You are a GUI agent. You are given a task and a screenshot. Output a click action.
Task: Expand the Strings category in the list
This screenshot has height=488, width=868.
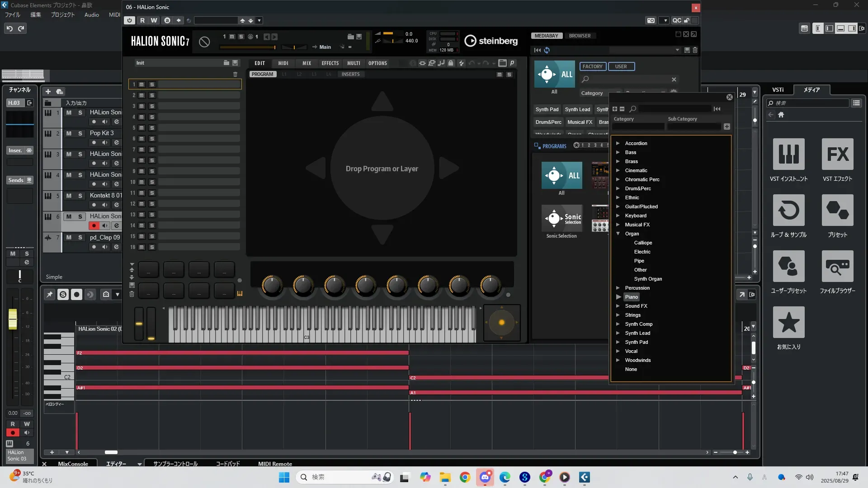[x=618, y=315]
